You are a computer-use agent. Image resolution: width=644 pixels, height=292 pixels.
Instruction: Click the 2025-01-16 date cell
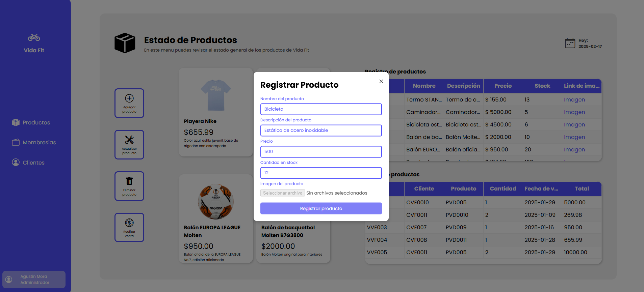tap(542, 228)
